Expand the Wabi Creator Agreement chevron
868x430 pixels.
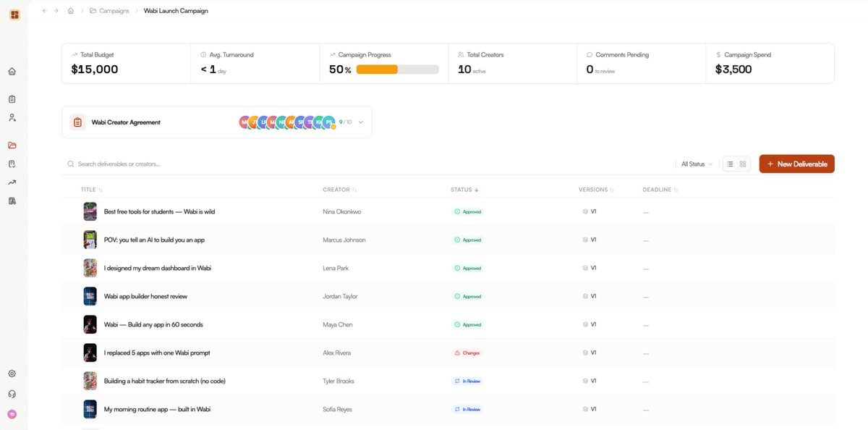tap(361, 122)
